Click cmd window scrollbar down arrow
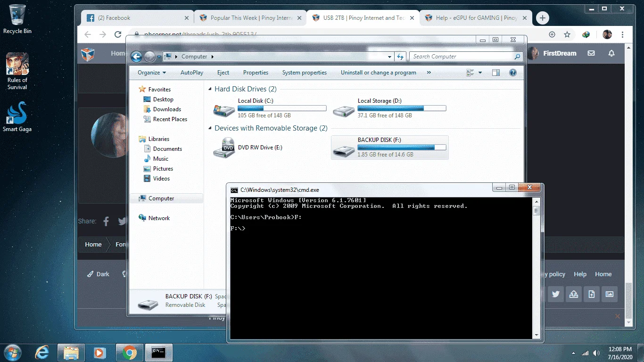Screen dimensions: 644x362 tap(537, 335)
